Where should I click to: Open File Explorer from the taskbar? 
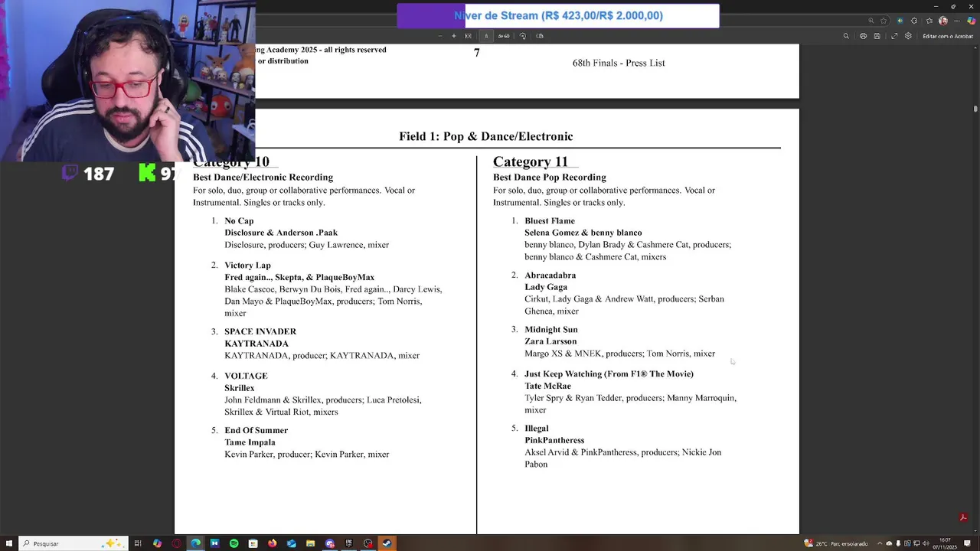pyautogui.click(x=310, y=543)
